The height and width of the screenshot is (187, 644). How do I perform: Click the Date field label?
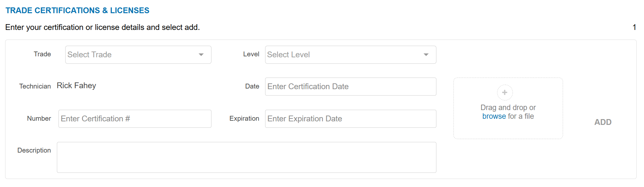click(x=252, y=86)
